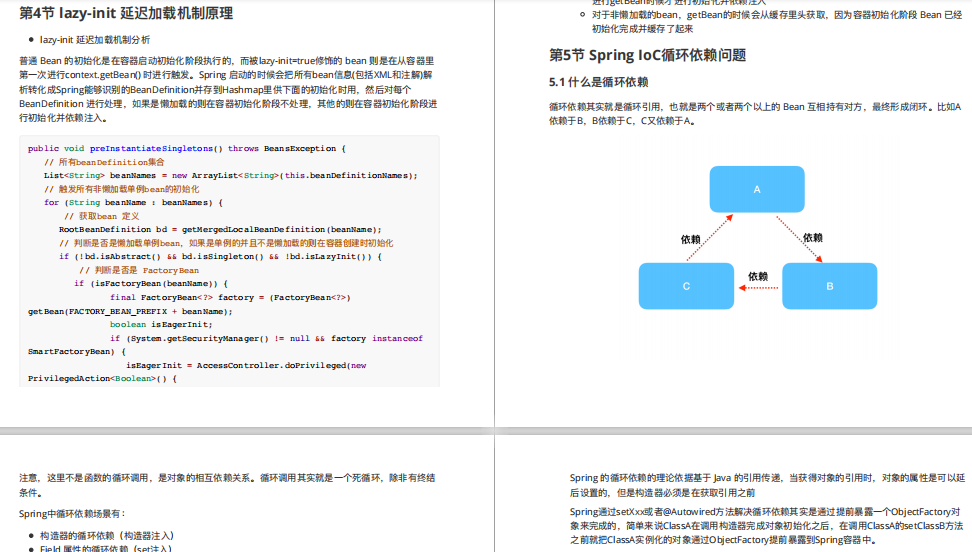Viewport: 972px width, 552px height.
Task: Click the paragraph starting "注意，这里不是函数的循环调用"
Action: pos(227,485)
